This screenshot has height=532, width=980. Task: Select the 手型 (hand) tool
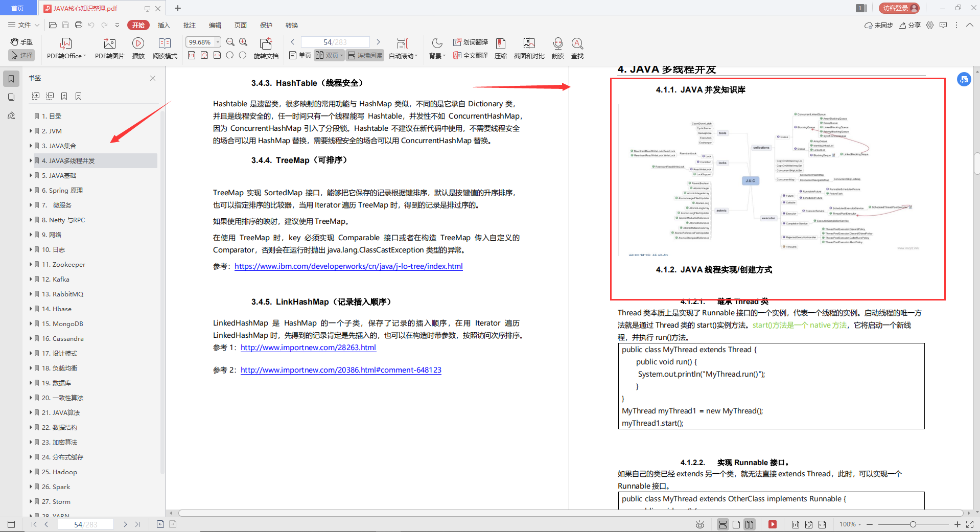click(x=21, y=42)
